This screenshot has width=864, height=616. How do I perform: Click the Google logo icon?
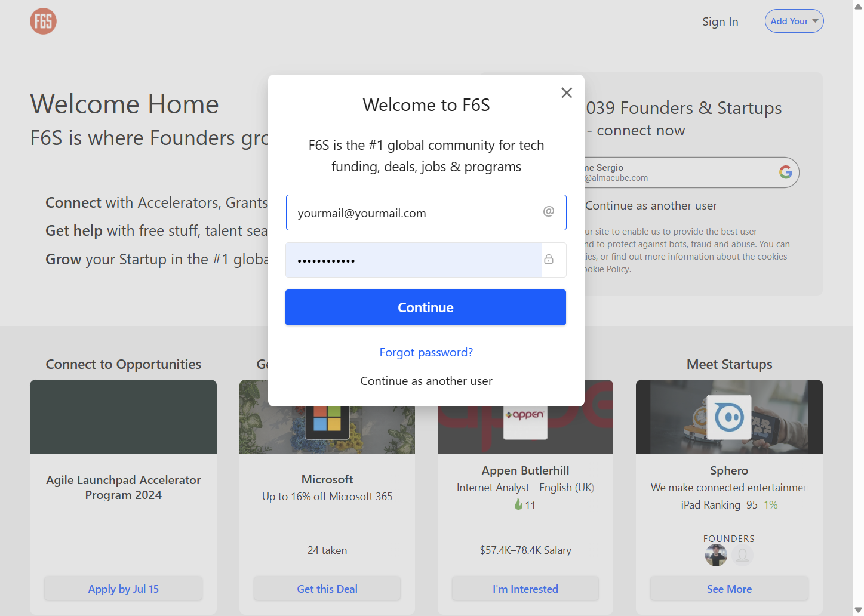(x=786, y=172)
